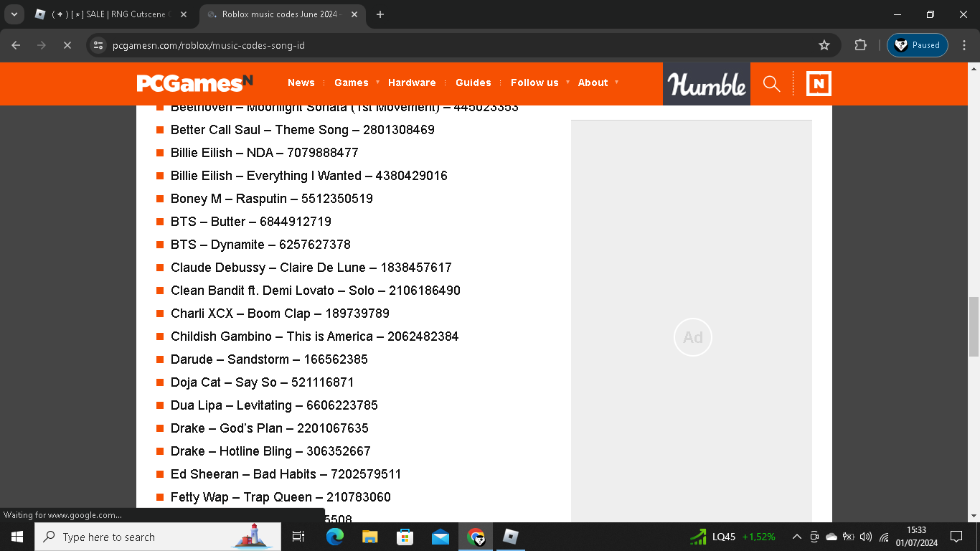
Task: Close the SALE RNG Cutscene tab
Action: coord(184,14)
